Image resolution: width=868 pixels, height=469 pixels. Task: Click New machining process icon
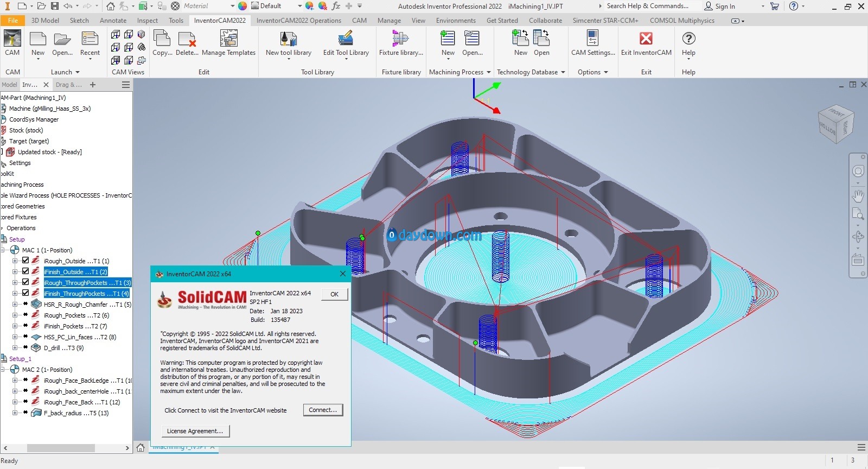coord(448,39)
